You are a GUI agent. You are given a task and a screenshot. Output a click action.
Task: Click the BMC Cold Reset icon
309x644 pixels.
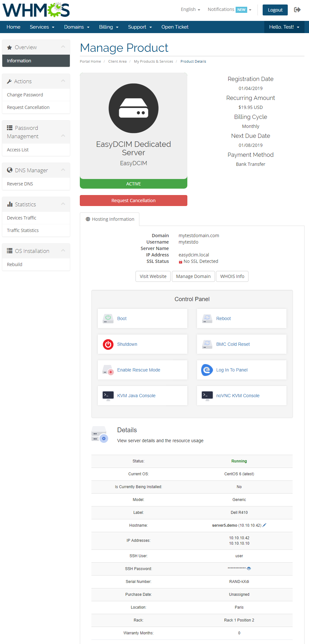tap(207, 344)
